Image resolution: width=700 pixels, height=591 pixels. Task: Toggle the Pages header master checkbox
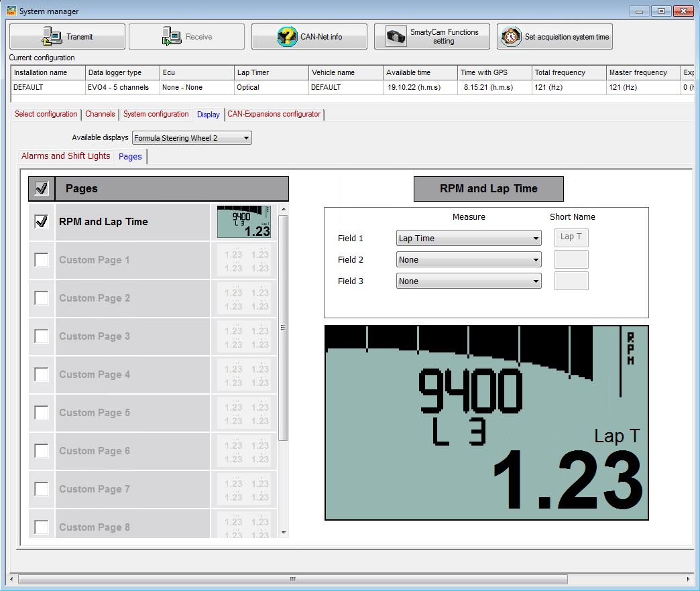coord(42,188)
